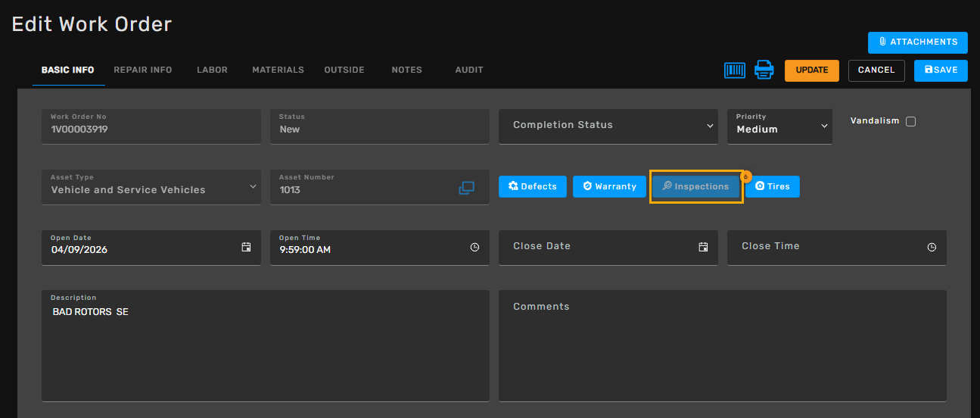Image resolution: width=980 pixels, height=418 pixels.
Task: Open the Open Date calendar picker
Action: (246, 247)
